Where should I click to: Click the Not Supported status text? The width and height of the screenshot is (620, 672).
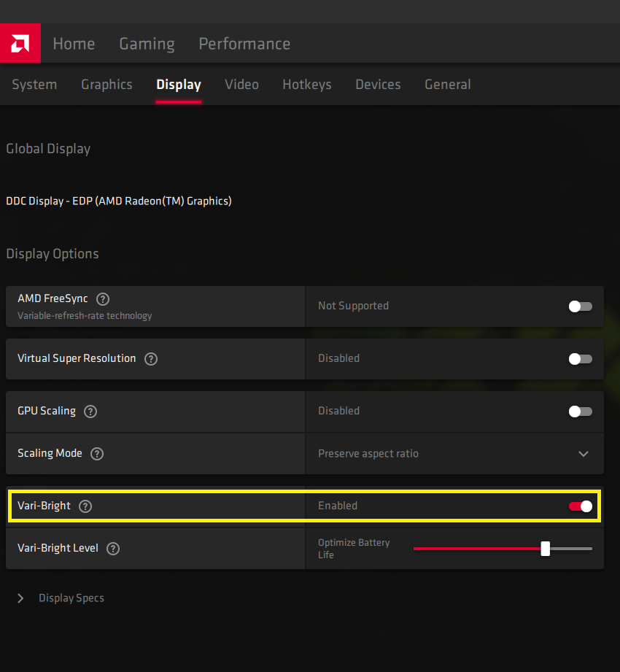(353, 306)
